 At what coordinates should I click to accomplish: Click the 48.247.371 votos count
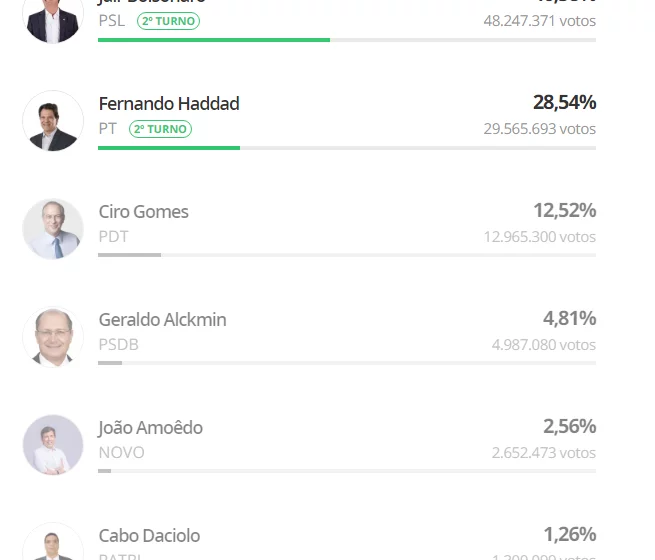(540, 21)
